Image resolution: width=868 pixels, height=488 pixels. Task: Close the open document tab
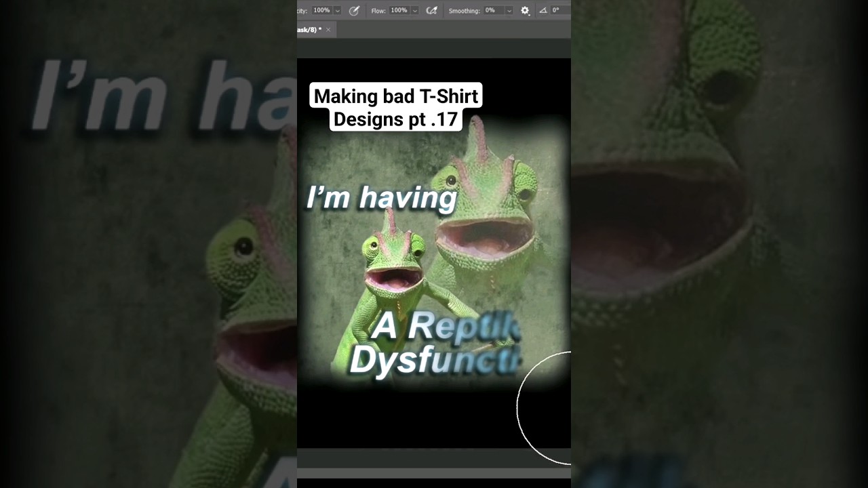point(329,30)
